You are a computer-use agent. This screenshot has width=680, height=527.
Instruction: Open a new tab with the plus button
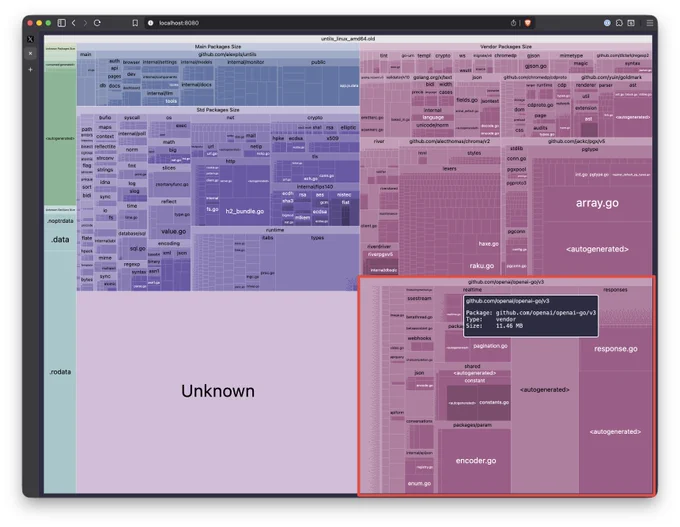[30, 69]
